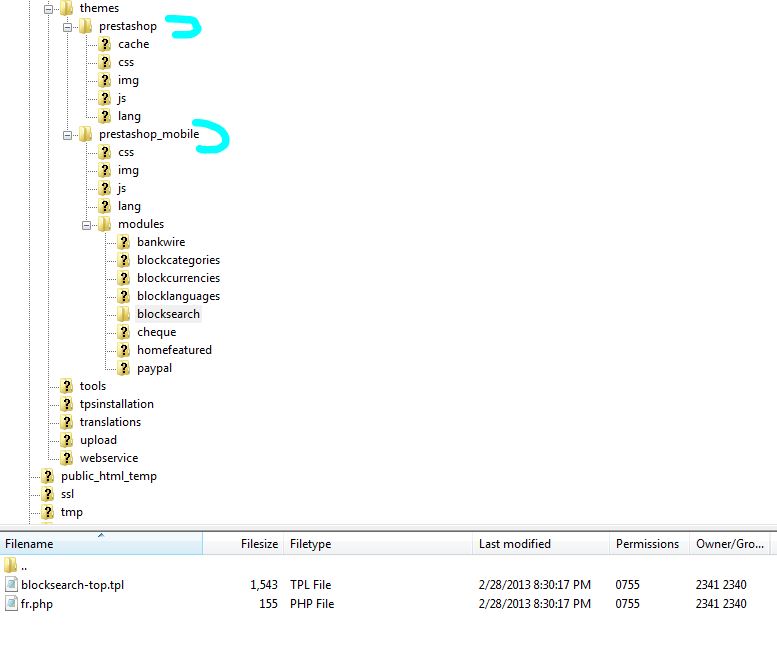Click the blockcategories folder question-mark icon
The image size is (777, 645).
point(123,260)
